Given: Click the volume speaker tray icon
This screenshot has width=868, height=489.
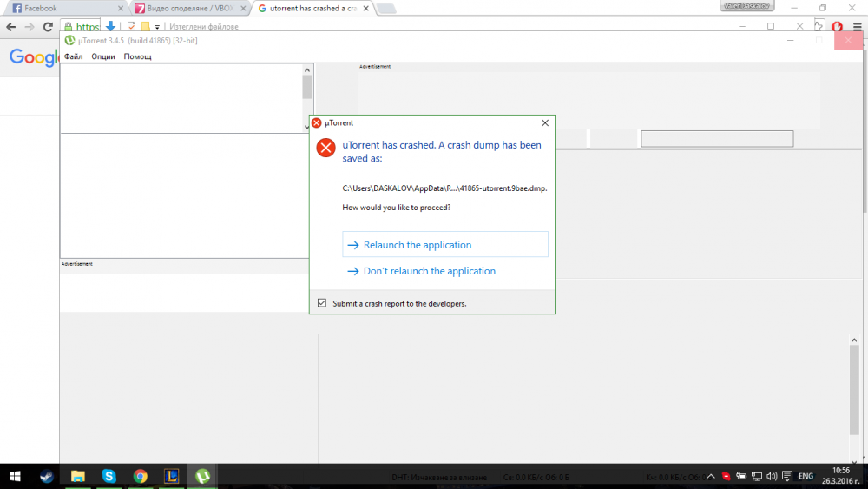Looking at the screenshot, I should pyautogui.click(x=772, y=476).
